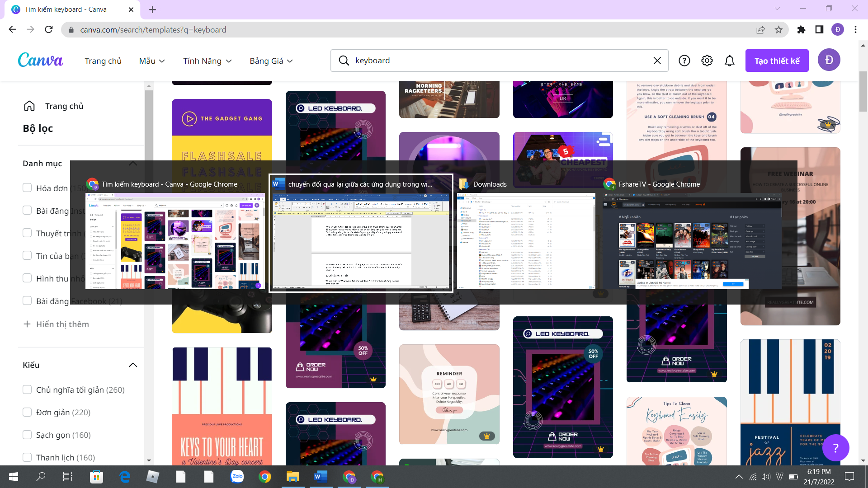Click the Canva logo
The height and width of the screenshot is (488, 868).
[x=41, y=60]
